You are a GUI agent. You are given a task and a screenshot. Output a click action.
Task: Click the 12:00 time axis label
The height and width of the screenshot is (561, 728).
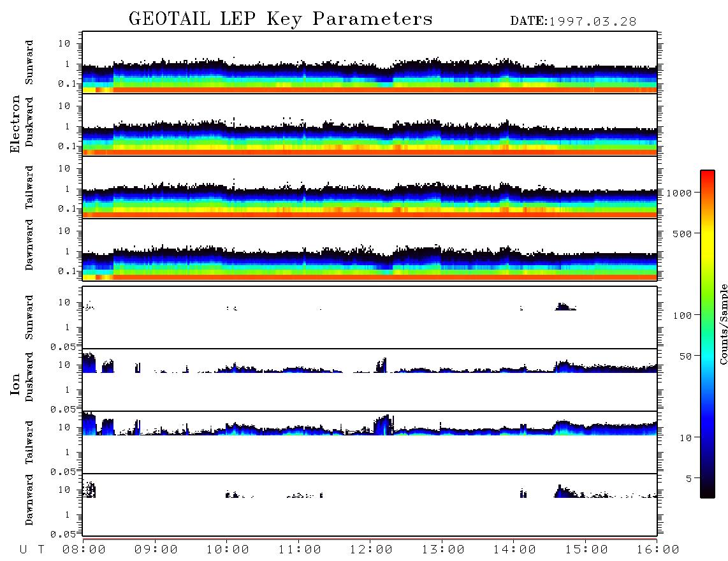point(371,550)
